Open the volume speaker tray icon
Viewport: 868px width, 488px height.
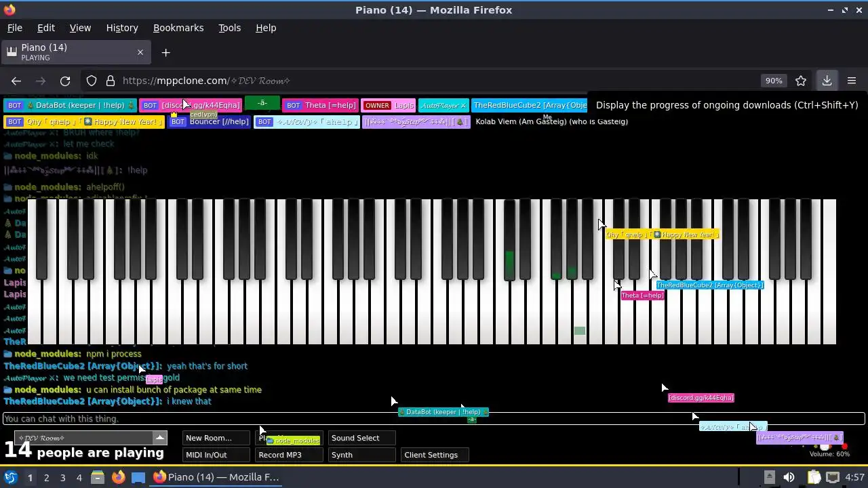(x=789, y=477)
